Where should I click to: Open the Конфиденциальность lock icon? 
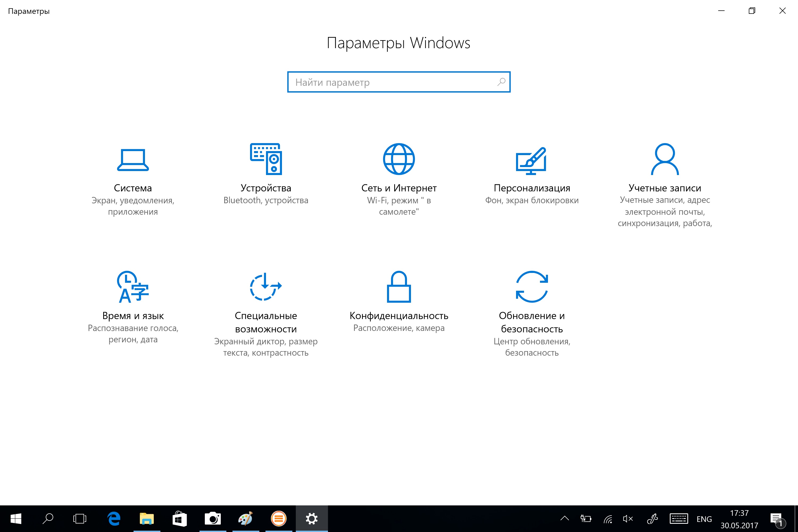[x=399, y=287]
